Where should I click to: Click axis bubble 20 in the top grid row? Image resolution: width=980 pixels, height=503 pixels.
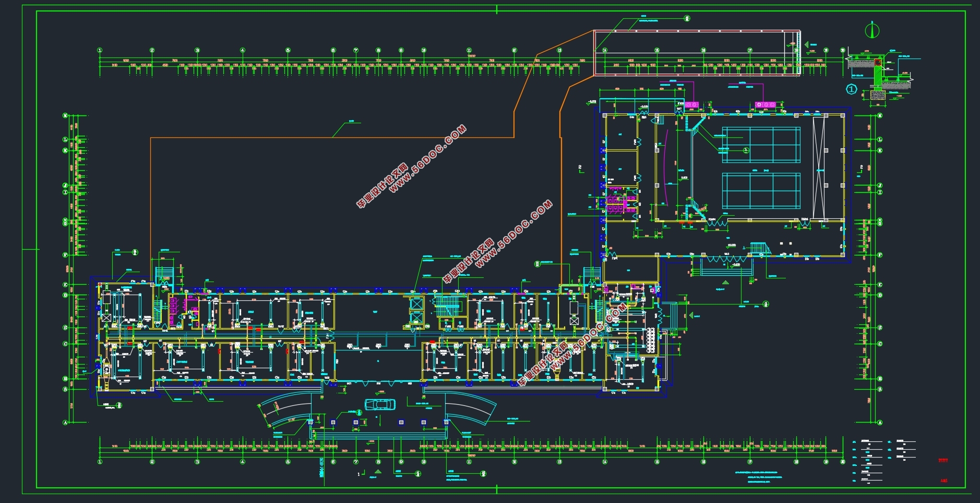point(843,51)
